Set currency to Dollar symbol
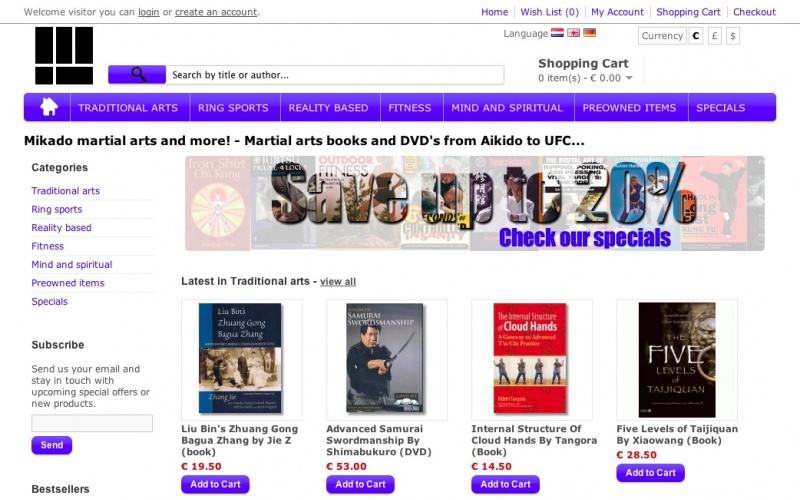The width and height of the screenshot is (800, 500). click(x=733, y=36)
